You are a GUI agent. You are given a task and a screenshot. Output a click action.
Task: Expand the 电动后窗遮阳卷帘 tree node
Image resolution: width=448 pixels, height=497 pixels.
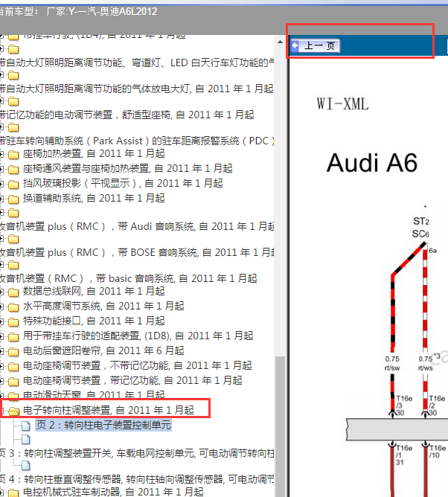point(1,351)
